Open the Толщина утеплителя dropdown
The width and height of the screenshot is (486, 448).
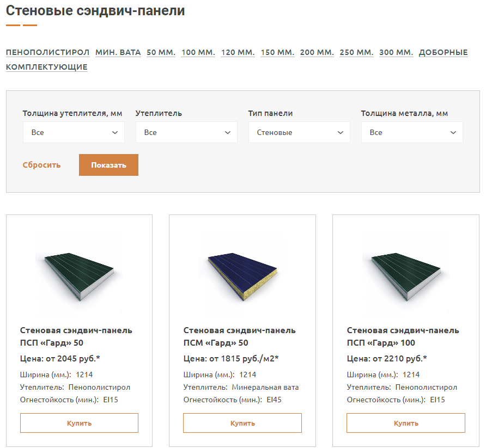pos(74,132)
